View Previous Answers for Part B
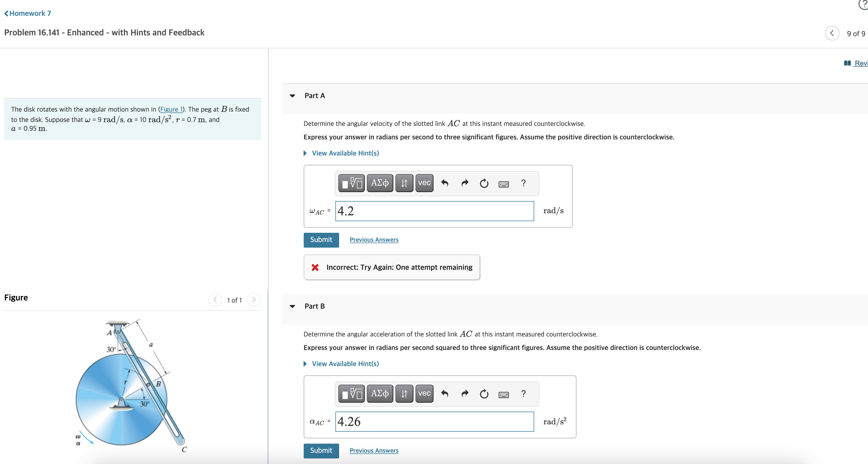The image size is (868, 464). coord(374,451)
